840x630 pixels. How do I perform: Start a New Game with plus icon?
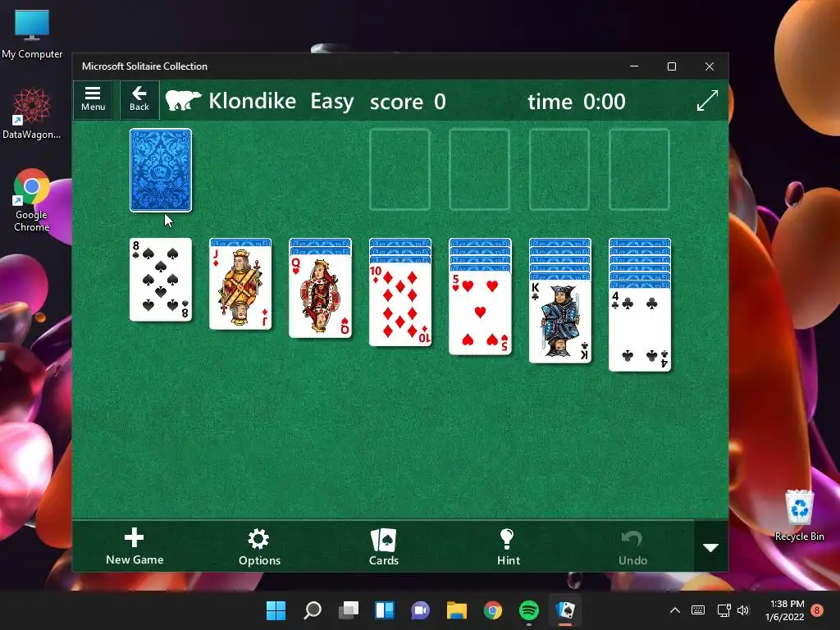[135, 546]
